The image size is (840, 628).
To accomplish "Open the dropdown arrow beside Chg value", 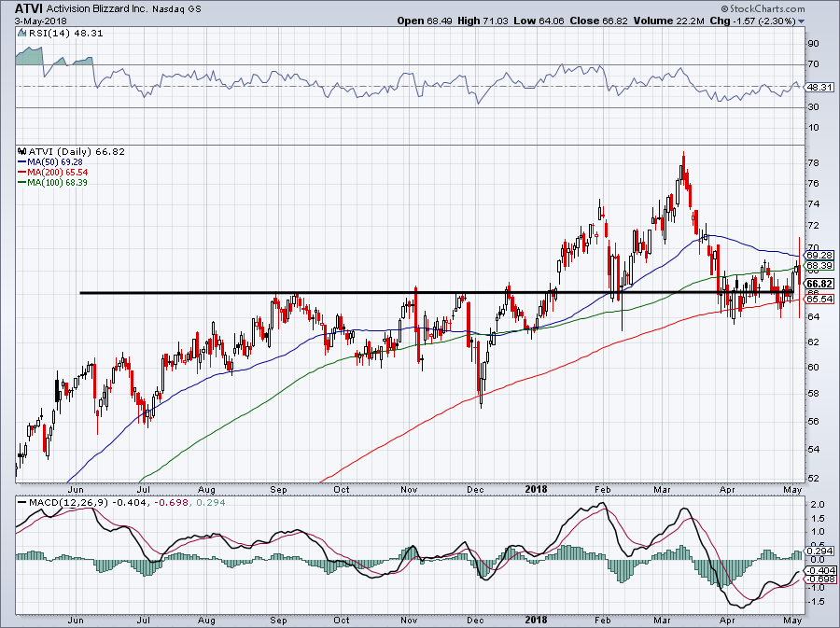I will (x=802, y=21).
